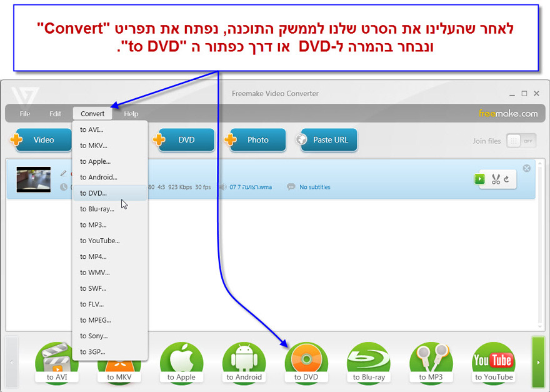Open the Edit menu

pos(55,114)
